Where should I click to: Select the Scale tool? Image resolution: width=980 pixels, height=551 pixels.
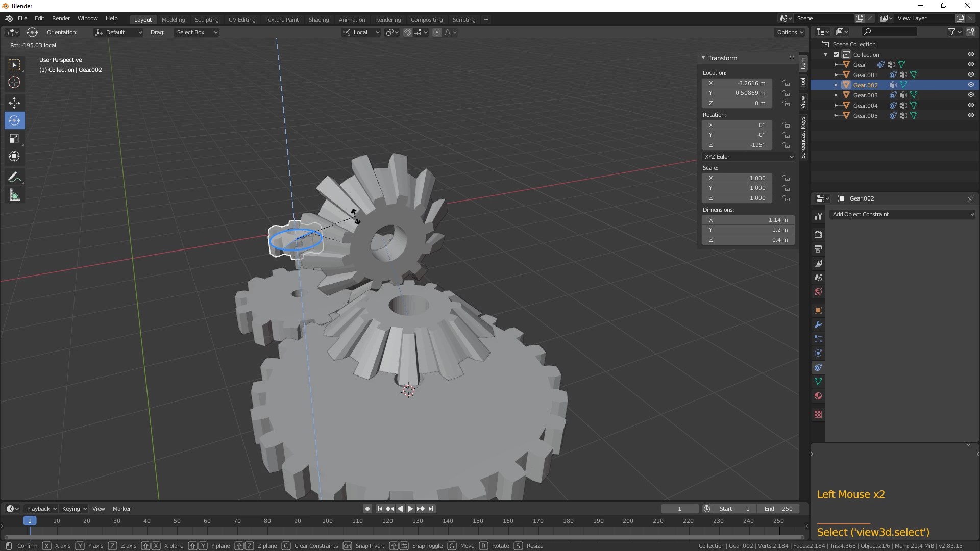pyautogui.click(x=14, y=138)
